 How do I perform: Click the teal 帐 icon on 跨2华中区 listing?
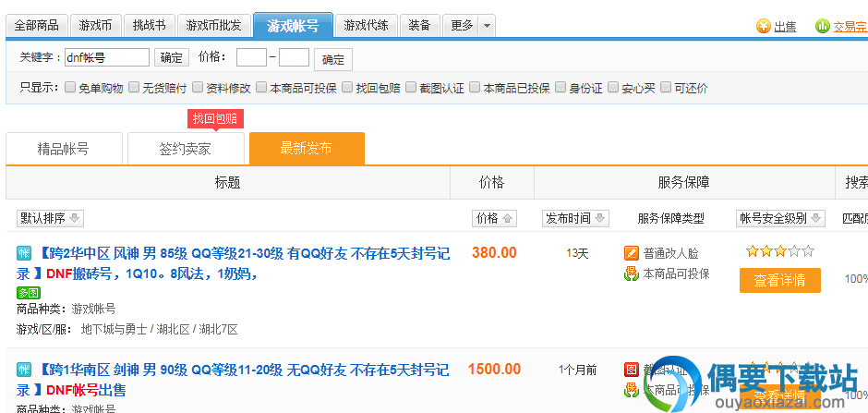pyautogui.click(x=23, y=253)
